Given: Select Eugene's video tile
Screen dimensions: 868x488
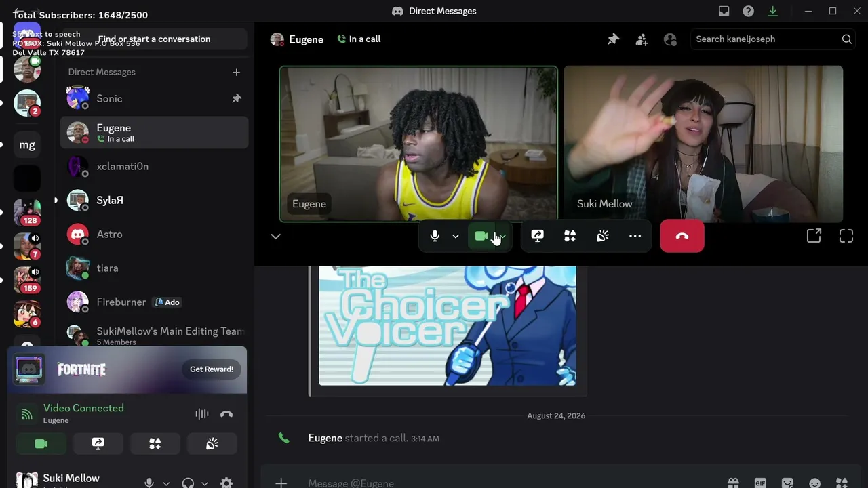Looking at the screenshot, I should pos(418,144).
